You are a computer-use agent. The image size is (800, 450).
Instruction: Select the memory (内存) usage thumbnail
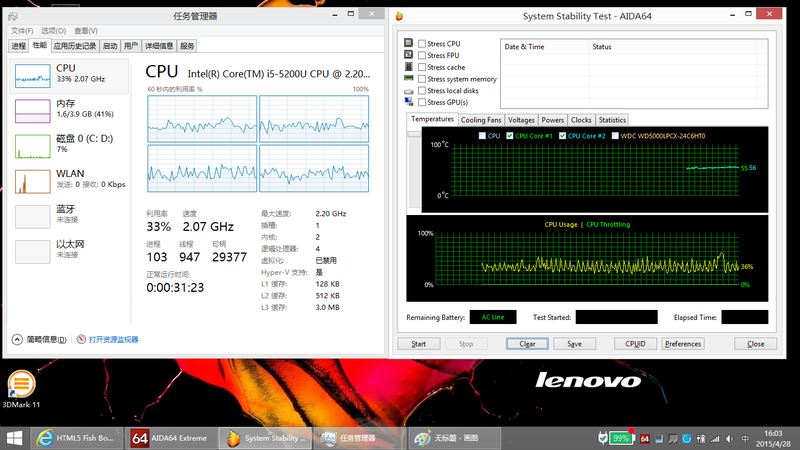pos(33,111)
